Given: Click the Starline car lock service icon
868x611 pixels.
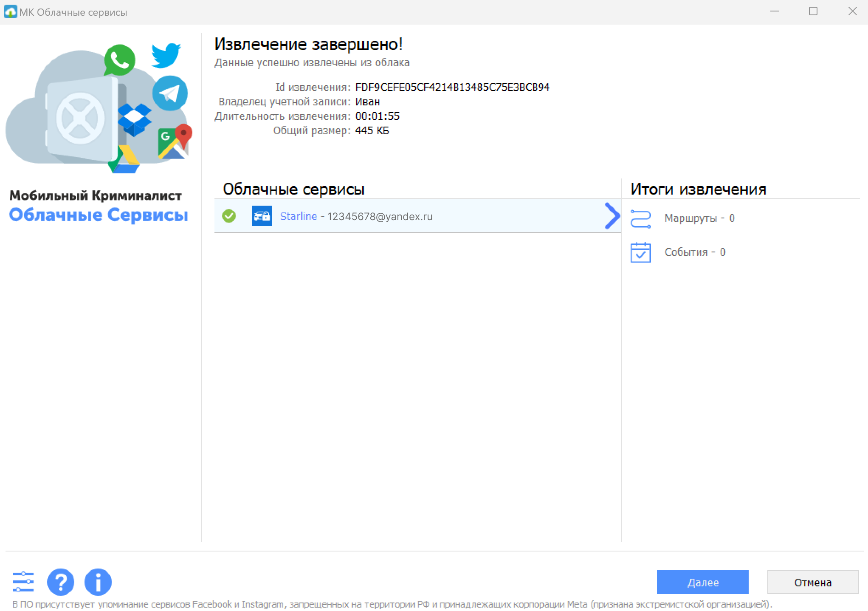Looking at the screenshot, I should 262,216.
